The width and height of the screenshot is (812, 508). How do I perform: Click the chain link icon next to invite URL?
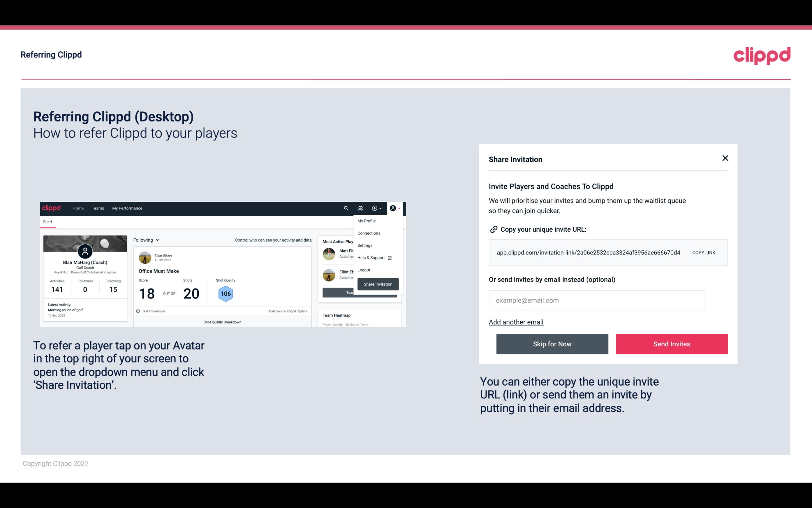[x=493, y=229]
